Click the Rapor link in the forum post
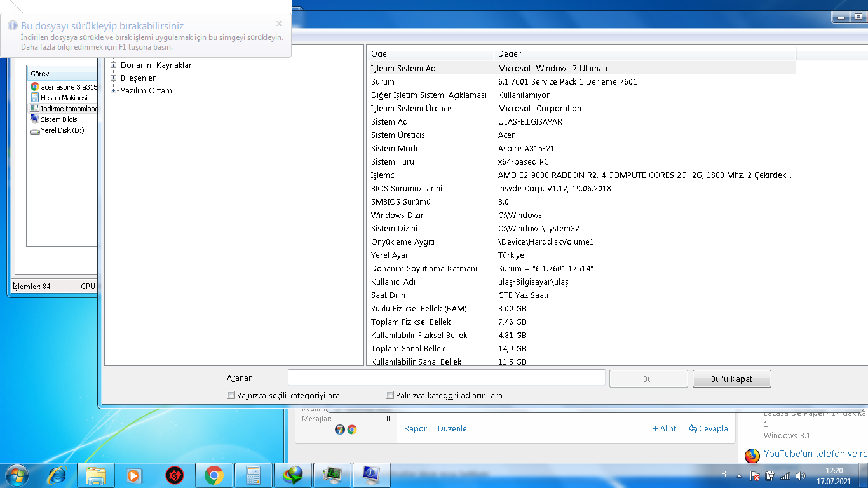The image size is (868, 488). coord(416,429)
